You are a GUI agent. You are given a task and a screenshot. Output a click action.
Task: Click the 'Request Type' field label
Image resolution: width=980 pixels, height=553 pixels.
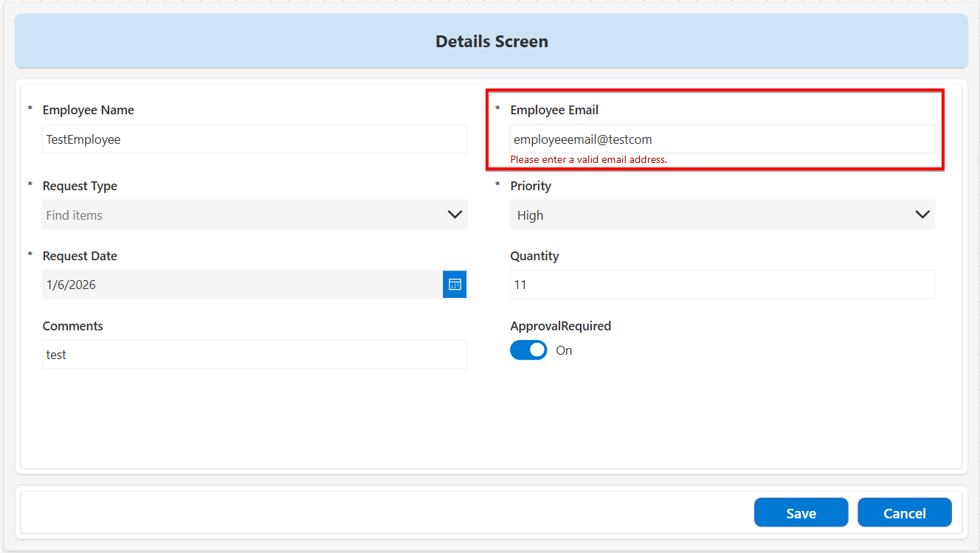(80, 186)
